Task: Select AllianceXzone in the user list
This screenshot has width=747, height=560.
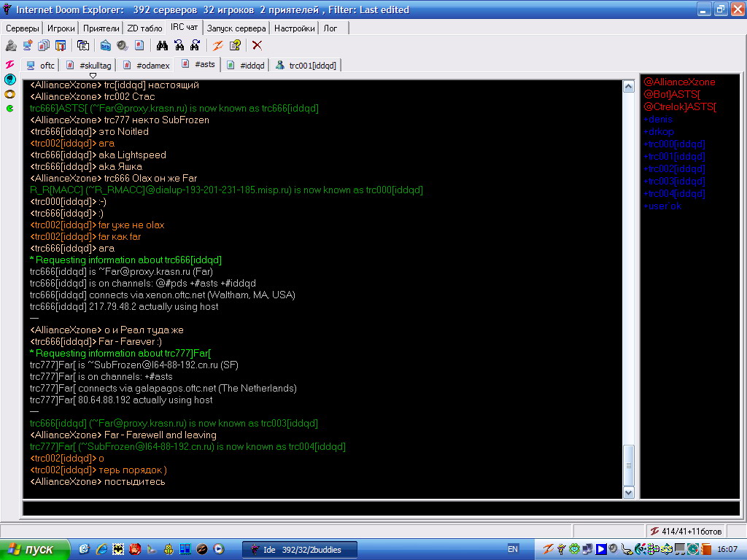Action: click(679, 82)
